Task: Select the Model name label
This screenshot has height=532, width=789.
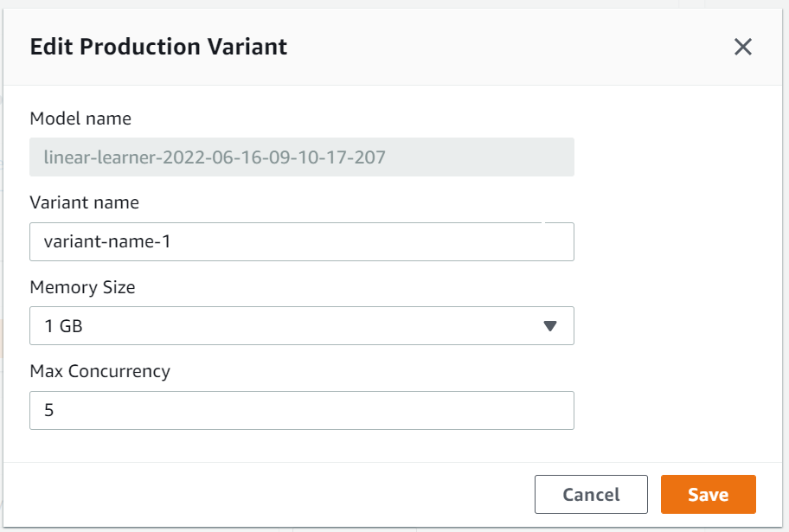Action: pyautogui.click(x=80, y=119)
